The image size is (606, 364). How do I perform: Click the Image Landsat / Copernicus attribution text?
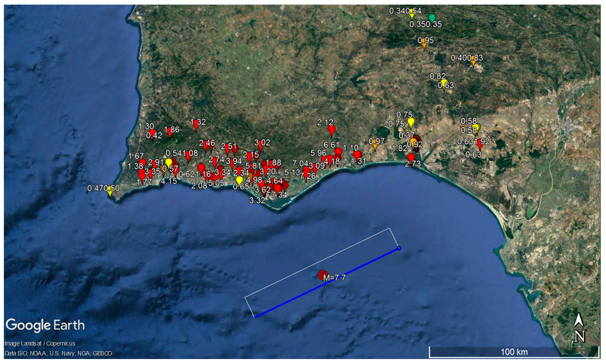click(x=40, y=343)
